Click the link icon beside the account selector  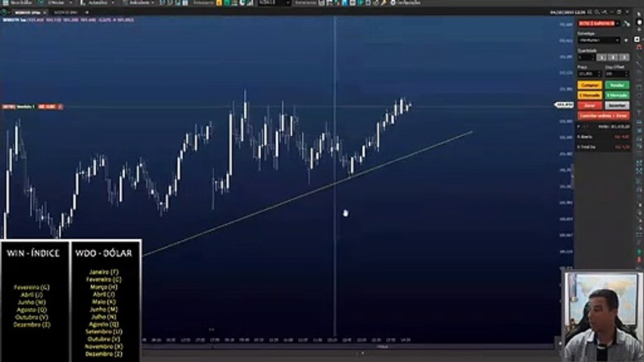[x=626, y=24]
